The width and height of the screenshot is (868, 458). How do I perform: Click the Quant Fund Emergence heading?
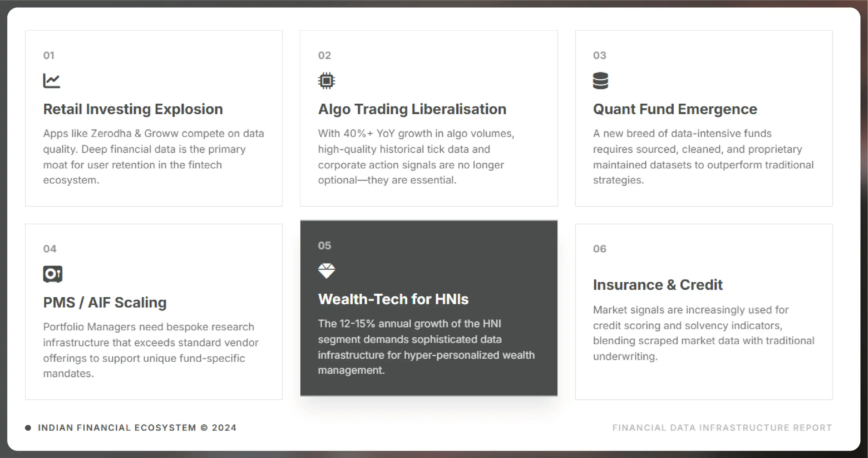675,109
